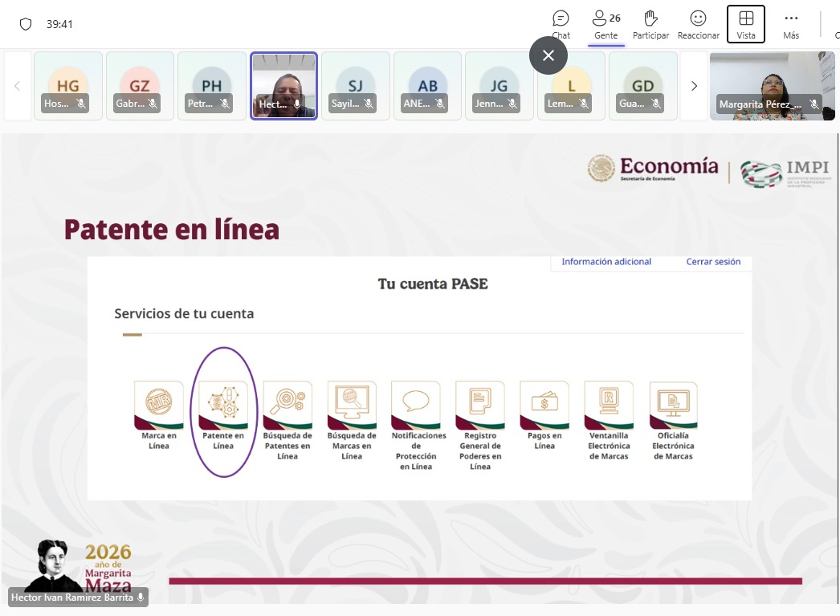840x616 pixels.
Task: Click microphone icon on Hector's tile
Action: point(297,104)
